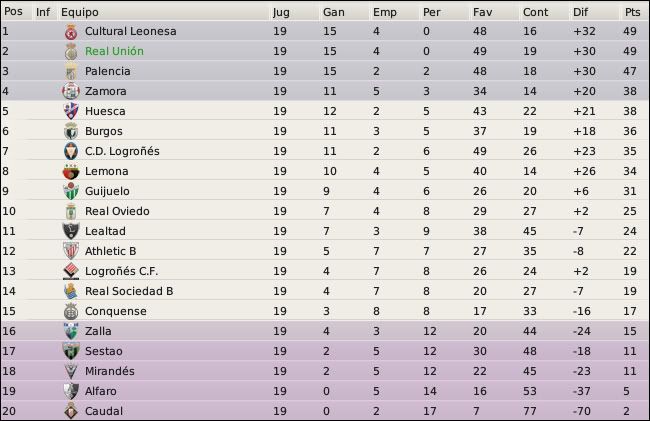Select the Athletic B crest icon
Screen dimensions: 650x421
[71, 251]
